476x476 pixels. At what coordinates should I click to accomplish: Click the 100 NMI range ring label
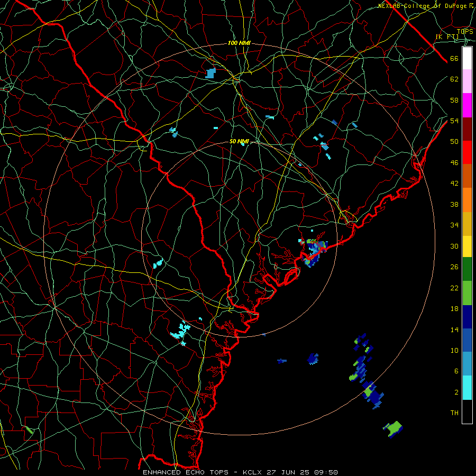coord(239,43)
